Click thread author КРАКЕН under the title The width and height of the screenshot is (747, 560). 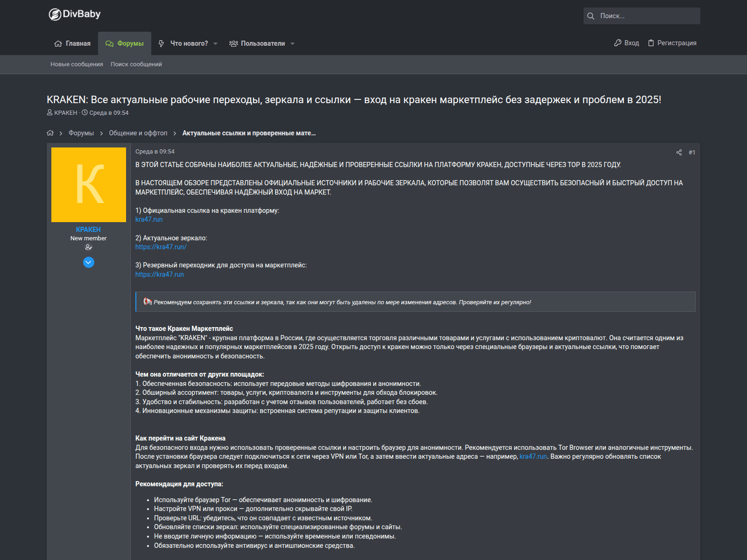pyautogui.click(x=66, y=113)
